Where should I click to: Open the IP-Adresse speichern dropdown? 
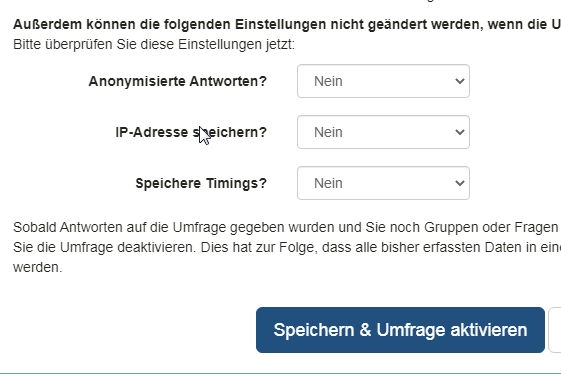coord(383,132)
